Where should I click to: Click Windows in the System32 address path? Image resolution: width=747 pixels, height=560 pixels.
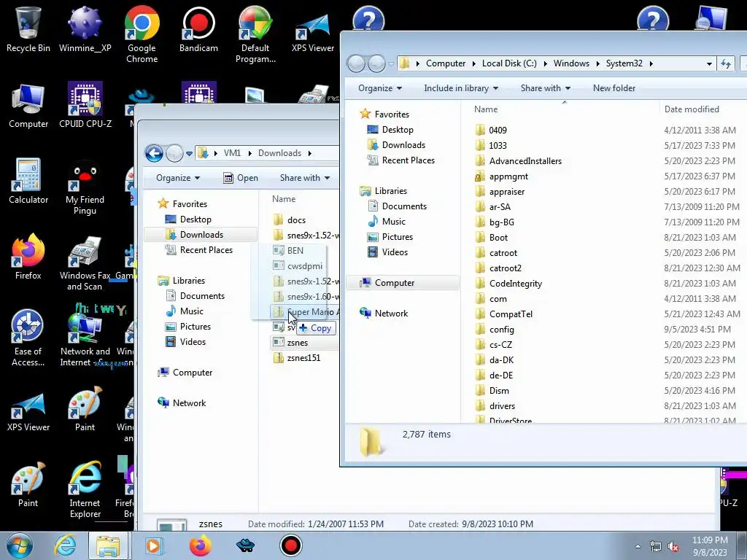(x=571, y=63)
